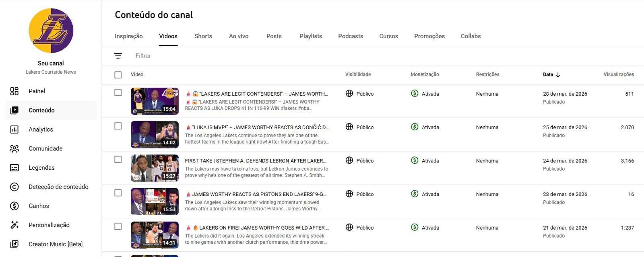Click the Comunidade people icon
The image size is (644, 257).
click(14, 149)
